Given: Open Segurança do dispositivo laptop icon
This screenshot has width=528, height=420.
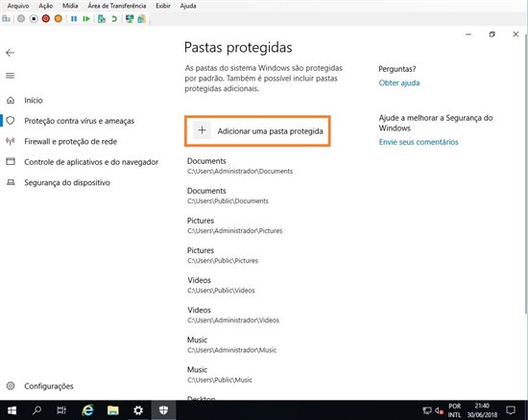Looking at the screenshot, I should 11,182.
